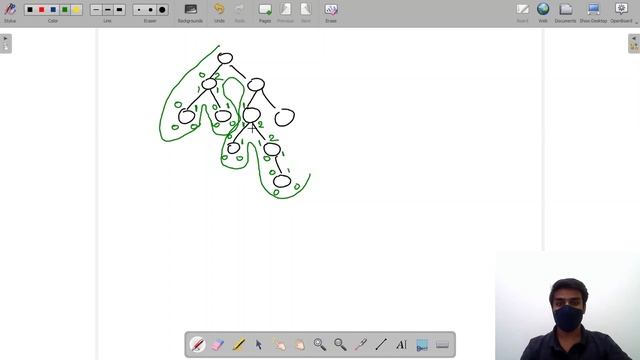The width and height of the screenshot is (640, 360).
Task: Select the large eraser size
Action: coord(162,9)
